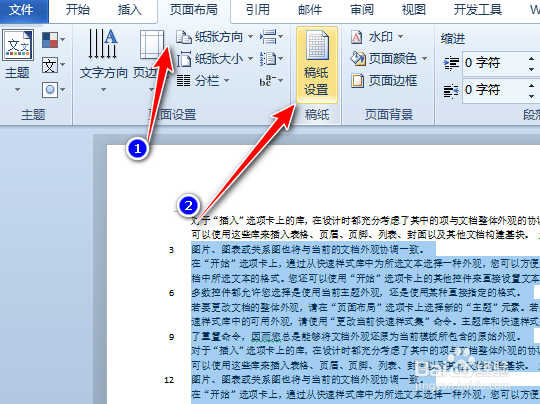The image size is (540, 404).
Task: Expand the theme fonts dropdown arrow
Action: click(x=63, y=65)
